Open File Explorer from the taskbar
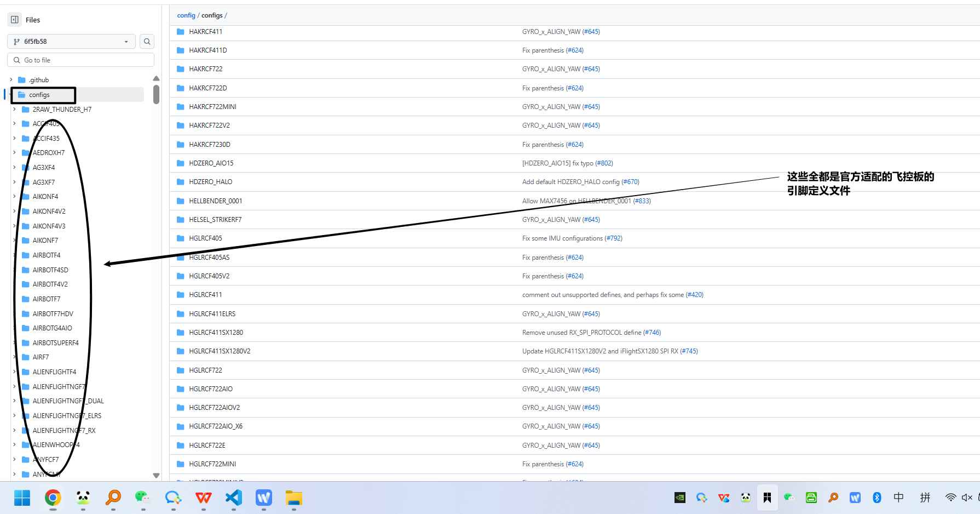This screenshot has width=980, height=514. coord(294,498)
